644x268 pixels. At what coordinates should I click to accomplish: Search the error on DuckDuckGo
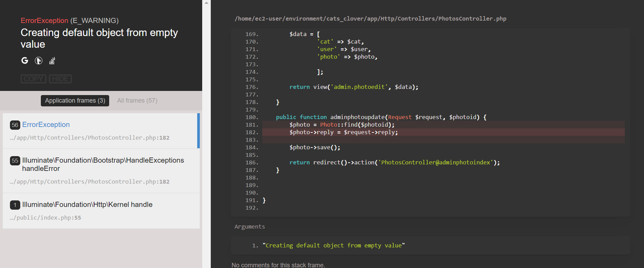38,61
